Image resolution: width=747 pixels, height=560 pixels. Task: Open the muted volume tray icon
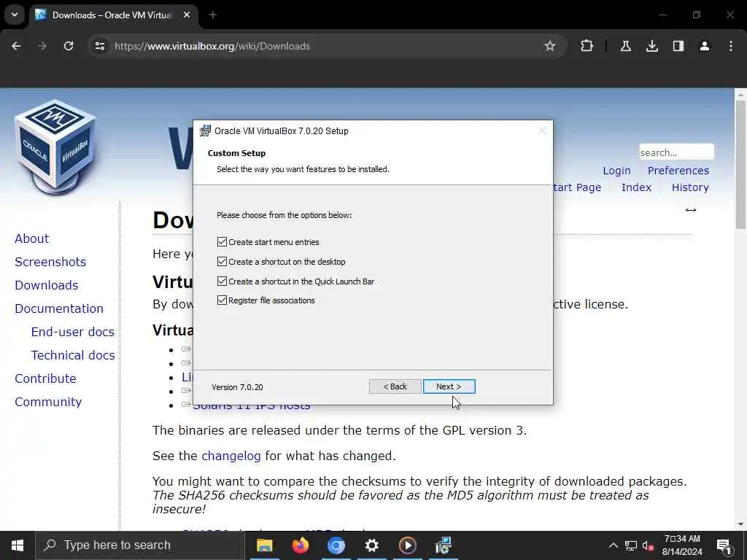tap(648, 545)
